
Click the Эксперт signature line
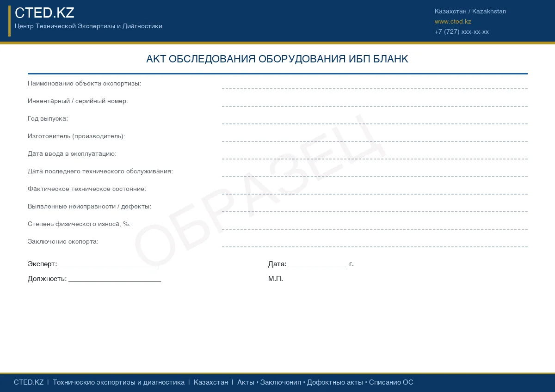pos(109,264)
